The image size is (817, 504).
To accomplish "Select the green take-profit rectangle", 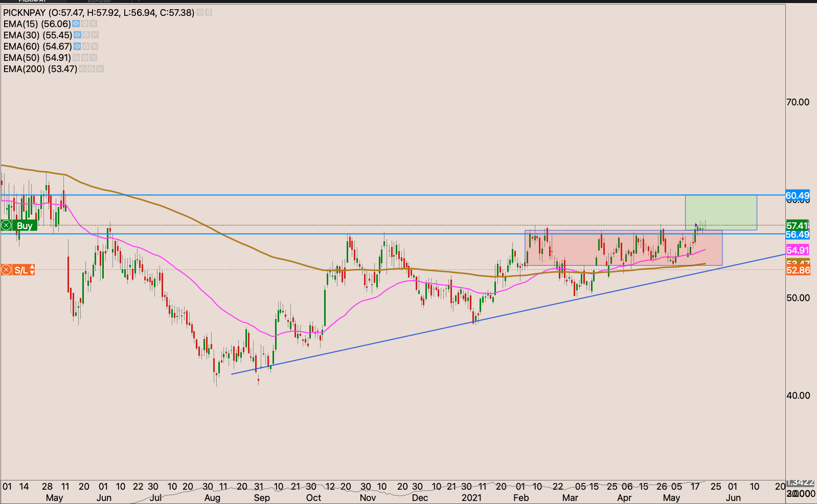I will (x=721, y=212).
